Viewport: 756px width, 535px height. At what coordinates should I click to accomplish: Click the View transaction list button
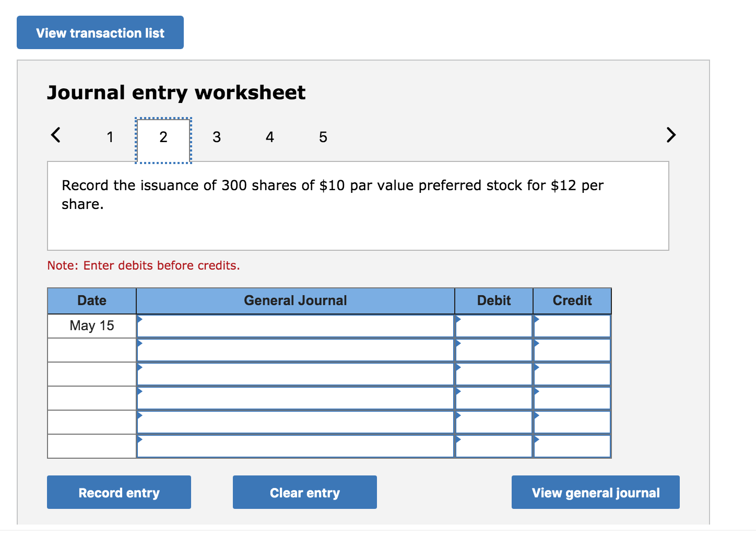[100, 32]
